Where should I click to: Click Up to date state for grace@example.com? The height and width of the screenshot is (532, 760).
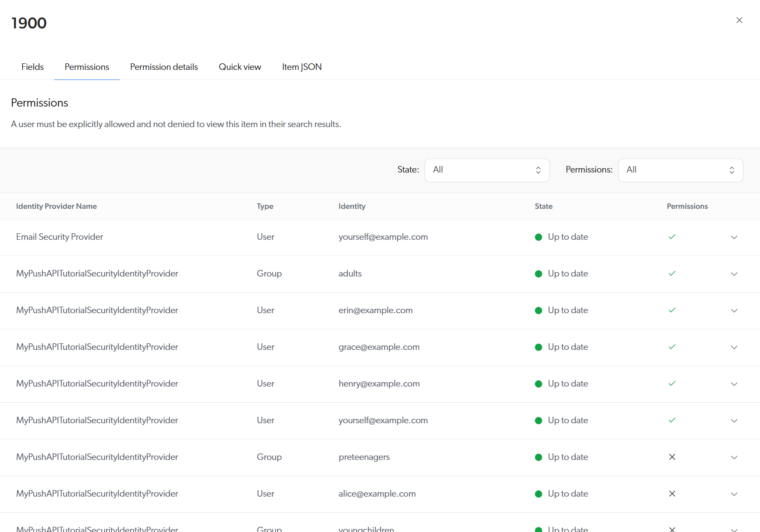pos(568,347)
